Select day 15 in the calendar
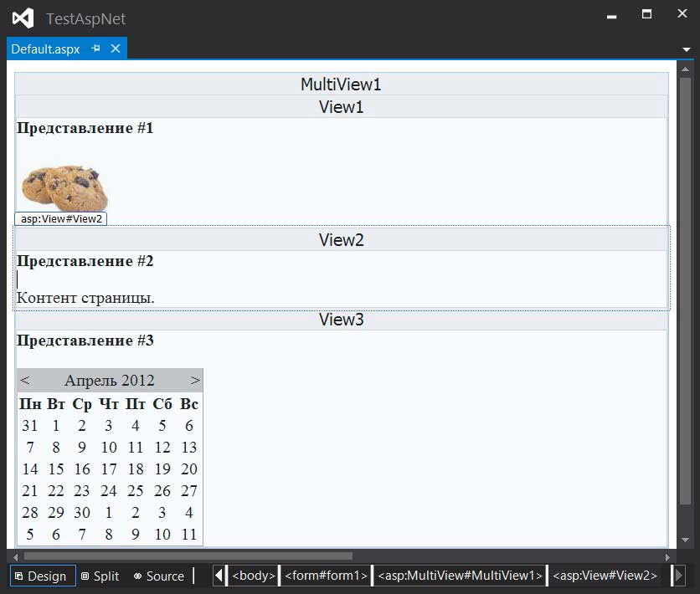The height and width of the screenshot is (594, 700). (56, 469)
